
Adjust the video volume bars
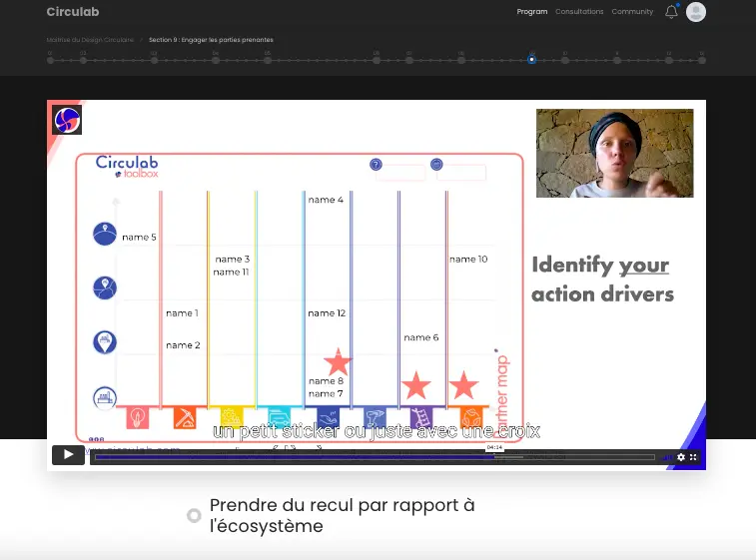click(668, 457)
